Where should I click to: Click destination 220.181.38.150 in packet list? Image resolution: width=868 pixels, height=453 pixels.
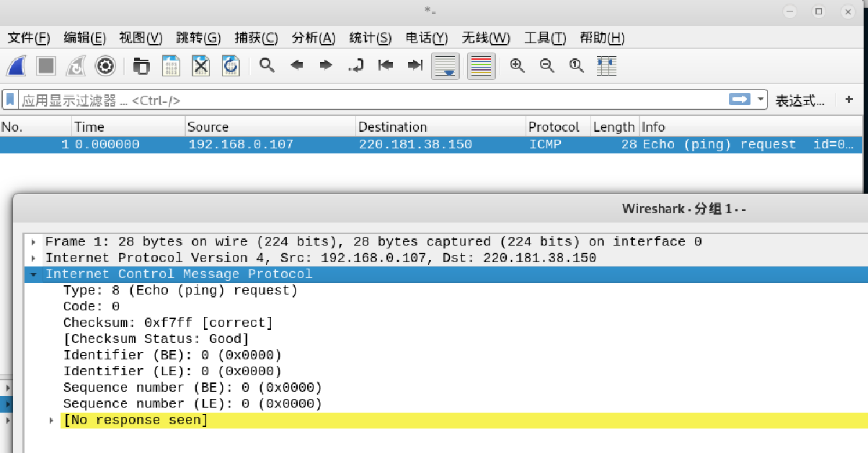415,144
